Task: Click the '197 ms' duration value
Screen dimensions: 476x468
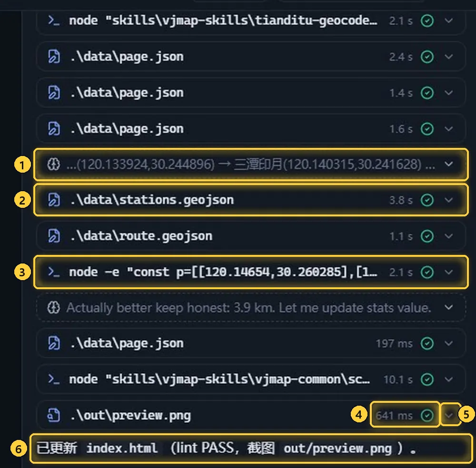Action: tap(394, 344)
